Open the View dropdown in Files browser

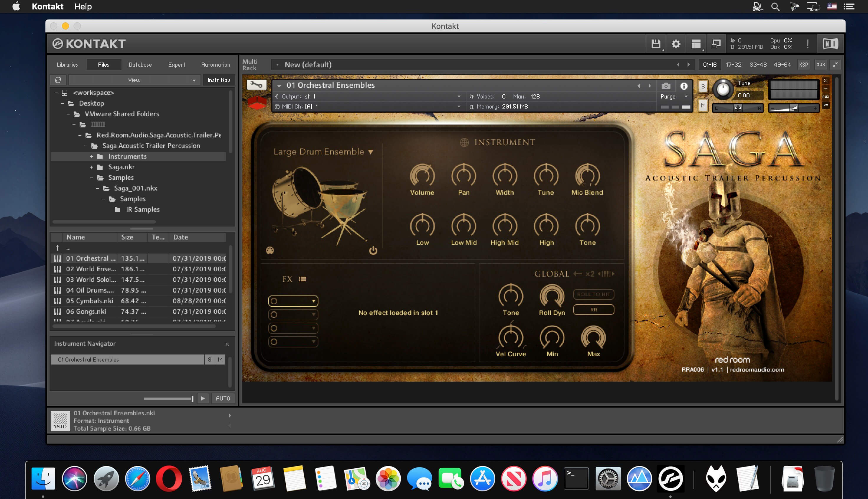134,80
